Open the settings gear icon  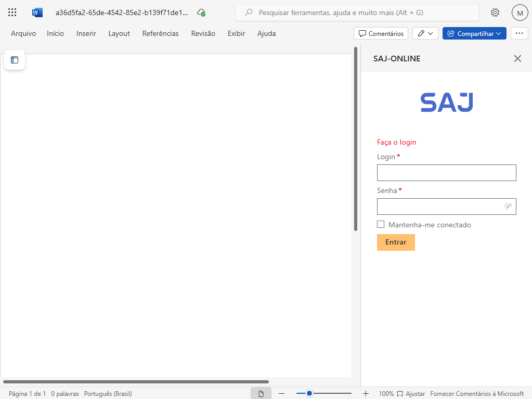495,12
